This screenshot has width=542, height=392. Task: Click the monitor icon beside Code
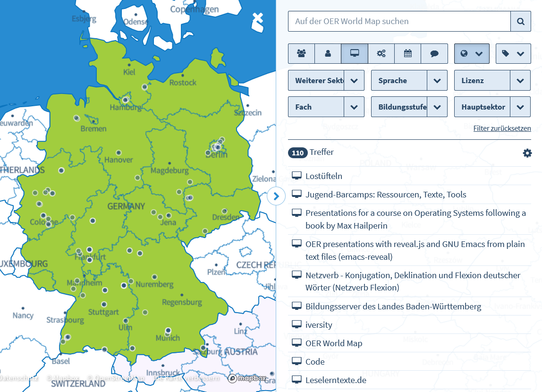click(296, 361)
